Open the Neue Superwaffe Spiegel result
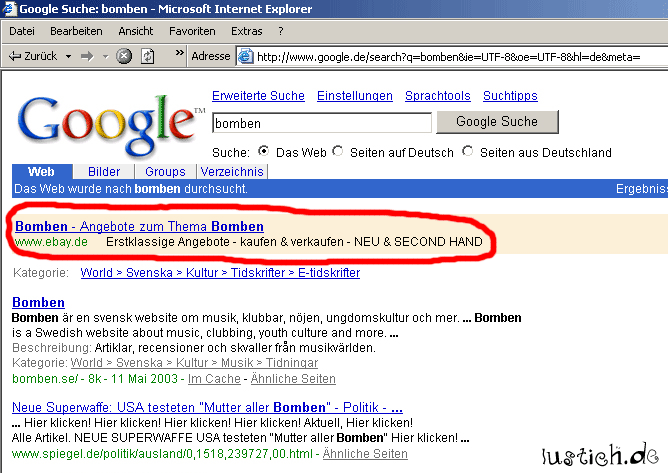668x473 pixels. (x=207, y=407)
